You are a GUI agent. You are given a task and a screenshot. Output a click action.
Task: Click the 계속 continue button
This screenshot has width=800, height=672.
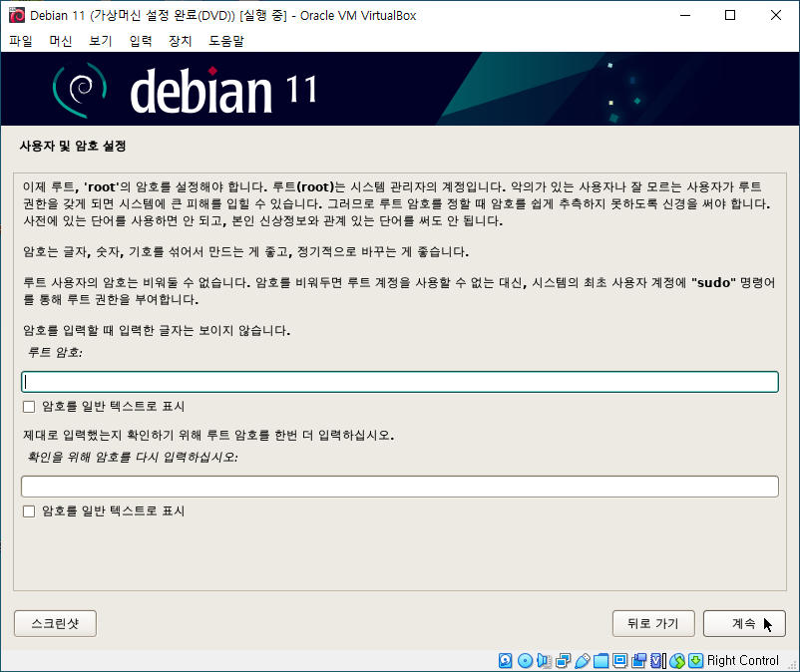(744, 623)
